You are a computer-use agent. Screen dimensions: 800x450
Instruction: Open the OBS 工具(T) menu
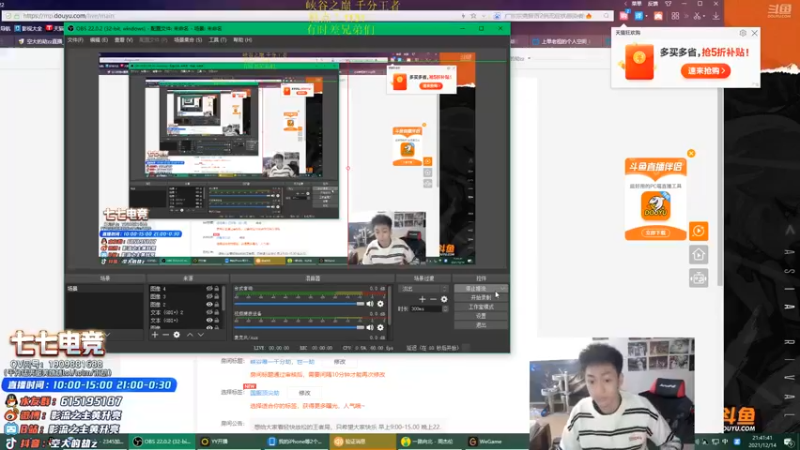(x=217, y=40)
